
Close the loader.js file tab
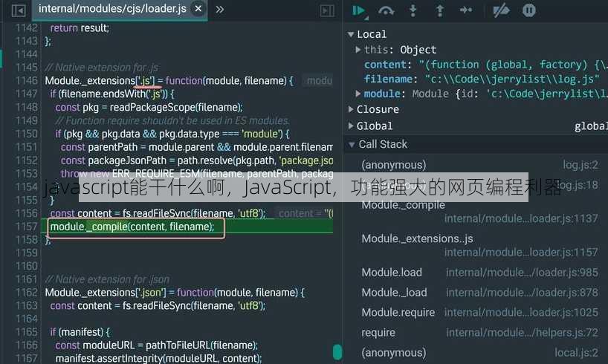[x=198, y=8]
